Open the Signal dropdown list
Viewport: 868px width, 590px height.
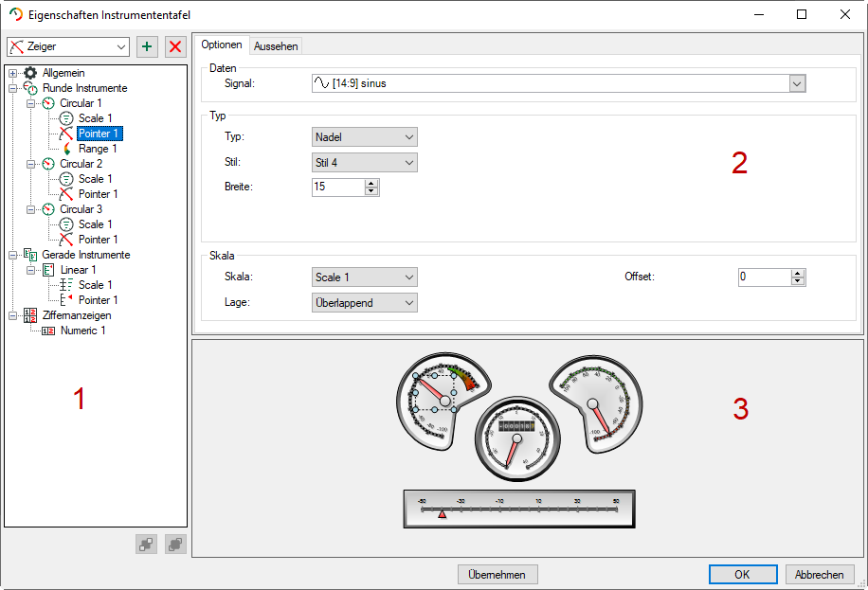[797, 83]
